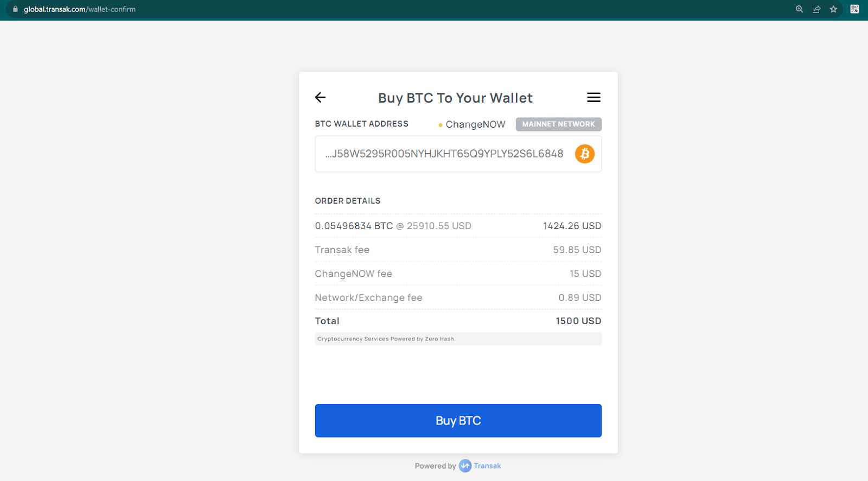The image size is (868, 481).
Task: Click the orange ChangeNOW status dot
Action: coord(441,125)
